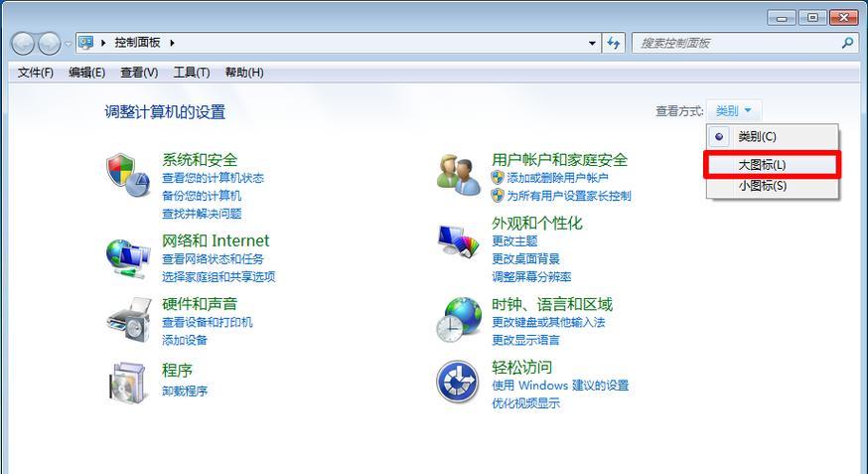868x474 pixels.
Task: Click 卸载程序 link
Action: pyautogui.click(x=185, y=391)
